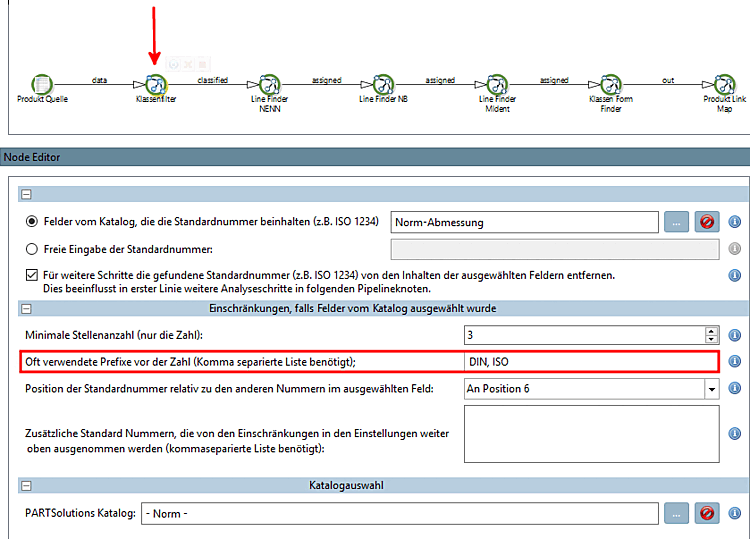Select the Line Finder NB node
This screenshot has height=539, width=750.
[383, 85]
